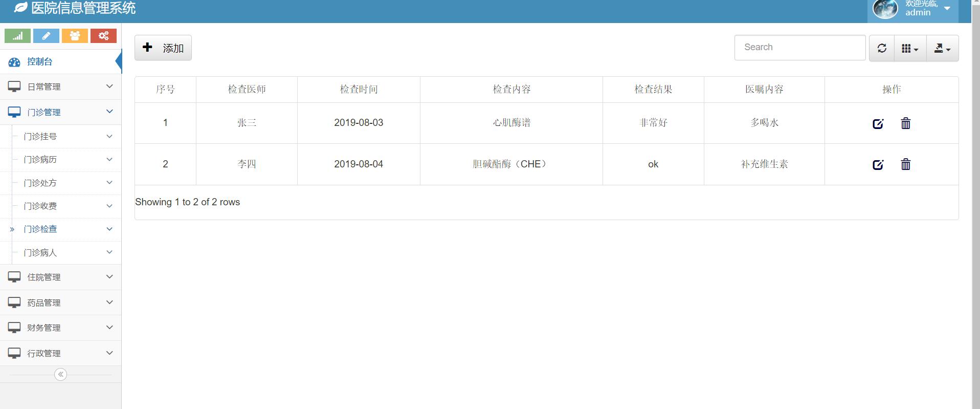Collapse sidebar with double-arrow button

click(x=60, y=375)
